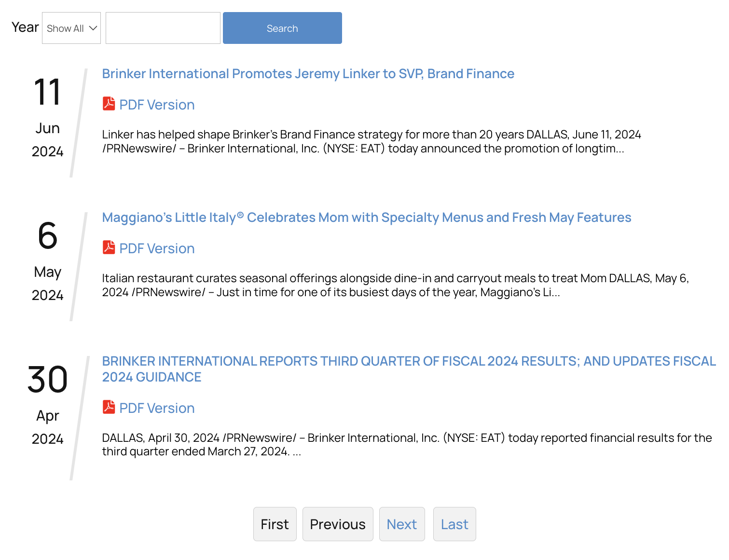Open the Year filter dropdown

tap(71, 28)
